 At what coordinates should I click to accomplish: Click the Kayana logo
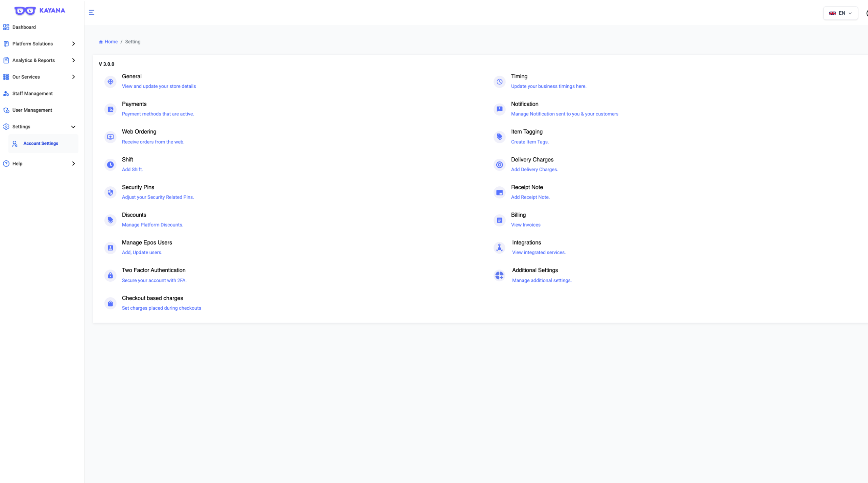click(40, 11)
